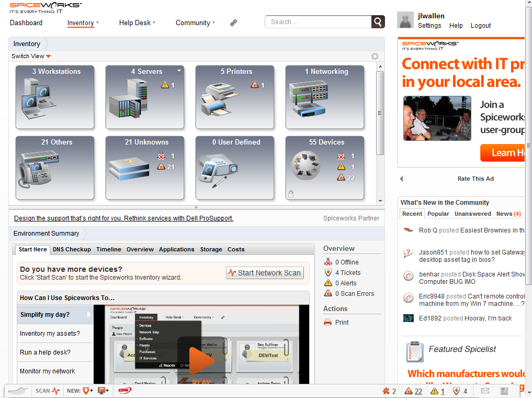Click the jlwallen user avatar

tap(405, 20)
